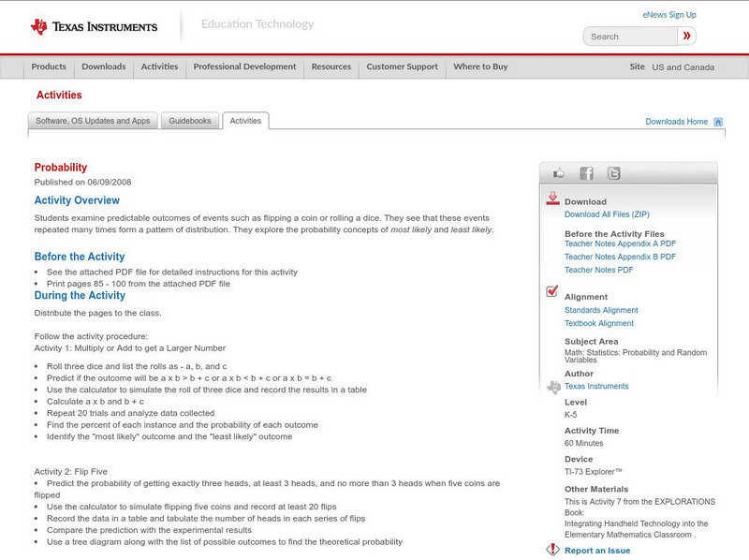Switch to Software, OS Updates and Apps tab
The image size is (749, 560).
93,121
